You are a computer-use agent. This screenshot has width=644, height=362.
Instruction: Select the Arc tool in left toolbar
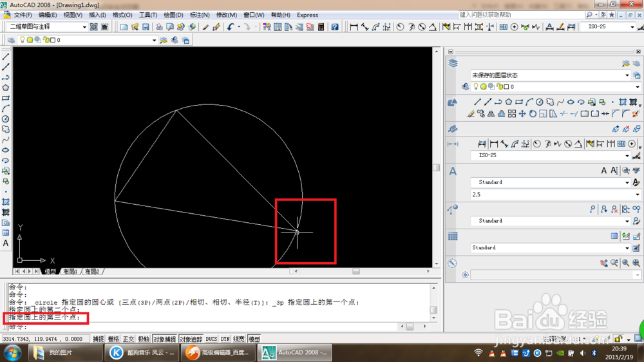[6, 108]
